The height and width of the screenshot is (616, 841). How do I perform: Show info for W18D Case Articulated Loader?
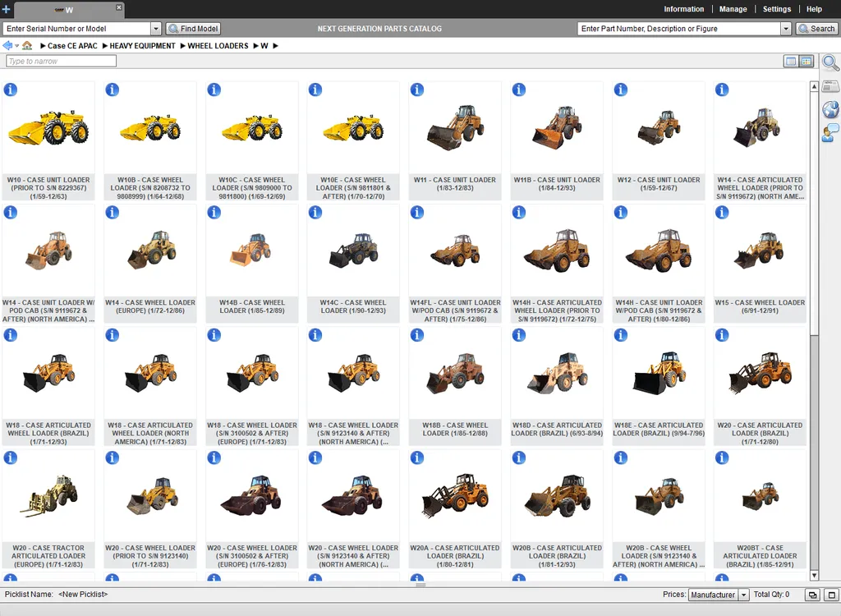pos(519,335)
